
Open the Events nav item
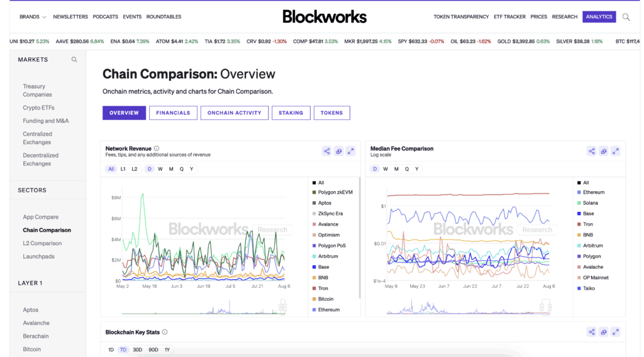pyautogui.click(x=132, y=17)
